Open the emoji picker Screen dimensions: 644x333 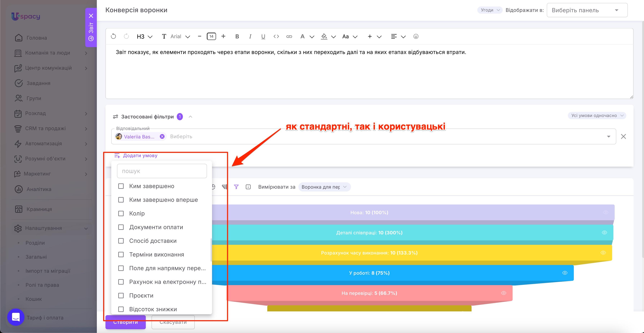[x=416, y=37]
